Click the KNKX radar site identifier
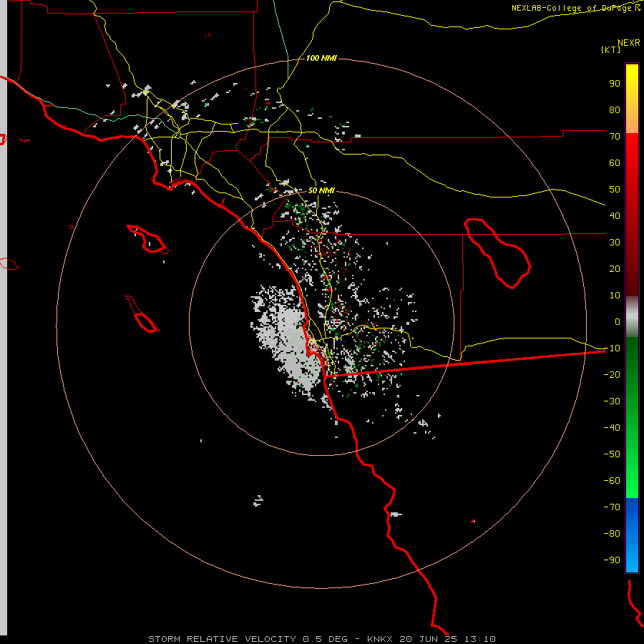The image size is (644, 644). pos(379,639)
